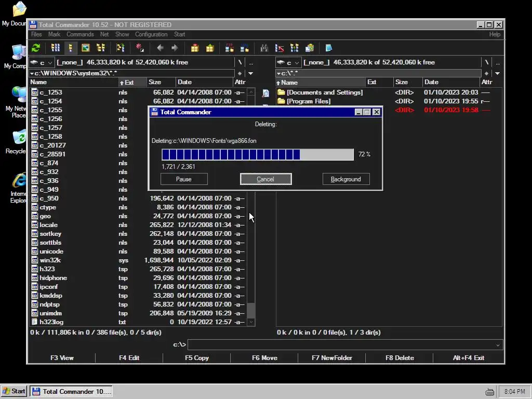This screenshot has height=399, width=532.
Task: Open the URL new FTP connection icon
Action: [x=245, y=48]
